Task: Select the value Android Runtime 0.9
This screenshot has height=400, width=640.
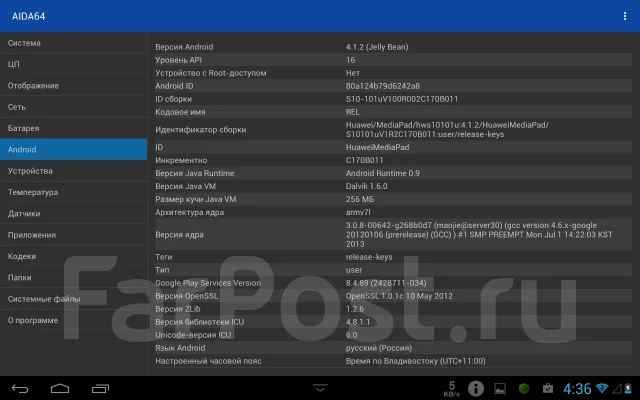Action: tap(382, 173)
